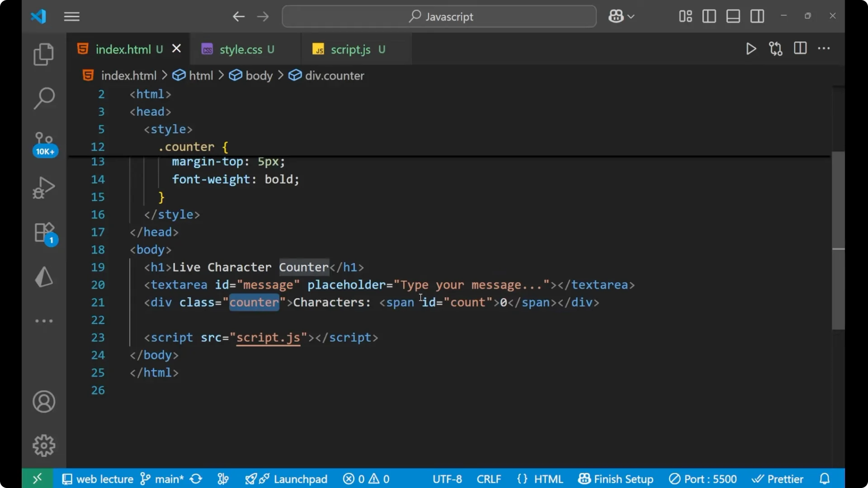Open the Explorer view
Screen dimensions: 868x488
click(43, 54)
